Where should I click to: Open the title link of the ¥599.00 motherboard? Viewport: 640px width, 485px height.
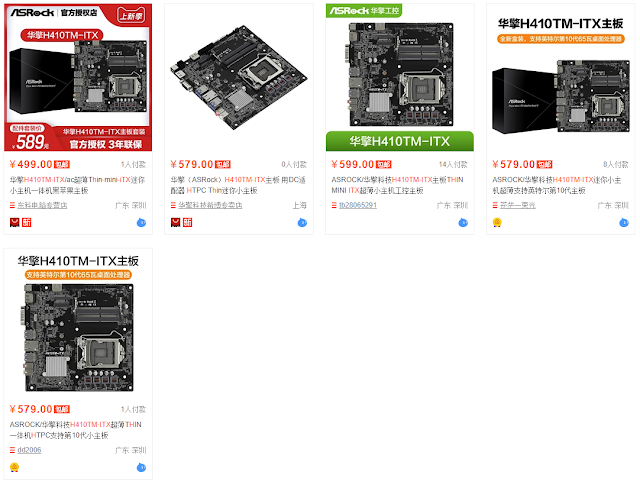point(397,185)
